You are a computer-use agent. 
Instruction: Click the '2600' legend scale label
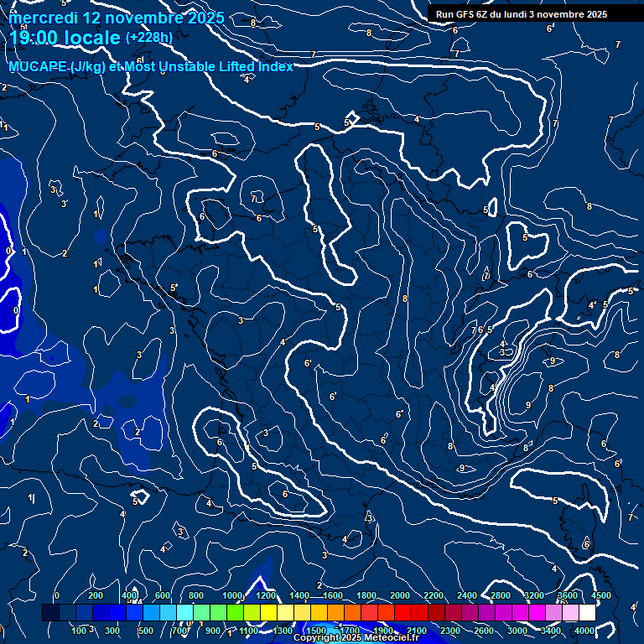point(483,631)
